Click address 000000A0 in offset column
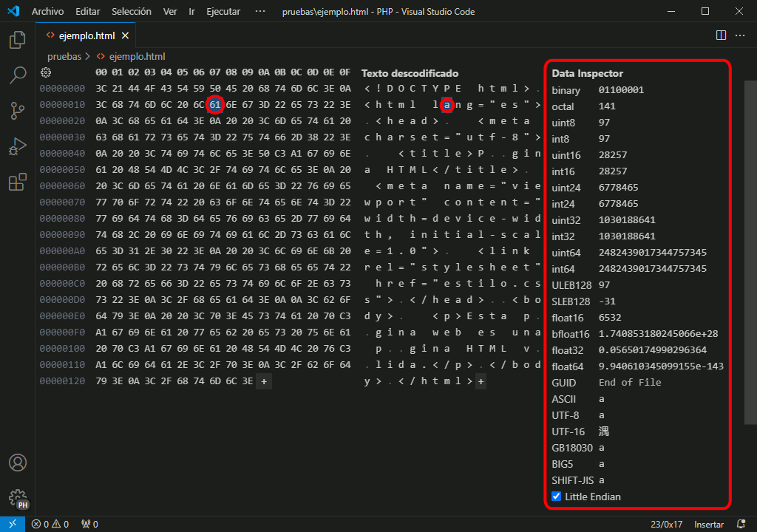 click(62, 251)
